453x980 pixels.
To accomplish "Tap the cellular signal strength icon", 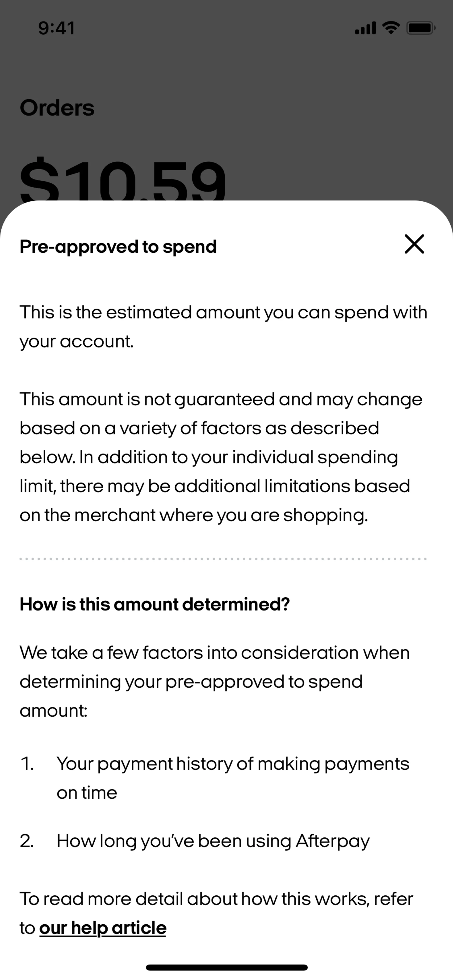I will click(365, 28).
